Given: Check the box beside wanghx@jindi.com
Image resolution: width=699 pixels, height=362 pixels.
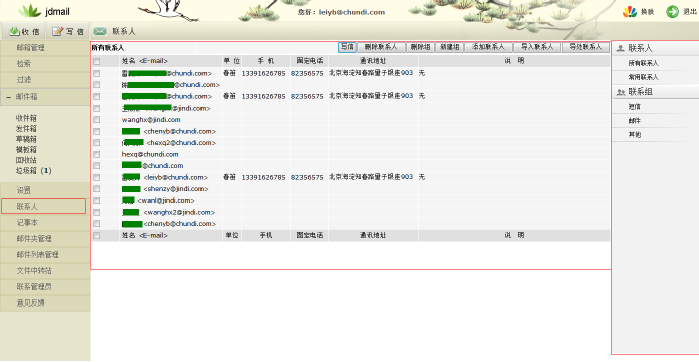Looking at the screenshot, I should (x=97, y=120).
